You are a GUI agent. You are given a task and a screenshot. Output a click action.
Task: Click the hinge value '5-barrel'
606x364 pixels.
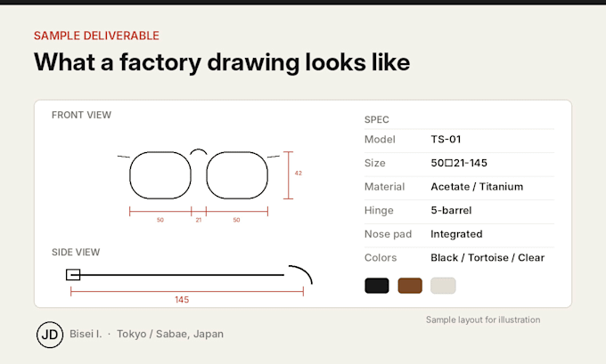tap(451, 210)
